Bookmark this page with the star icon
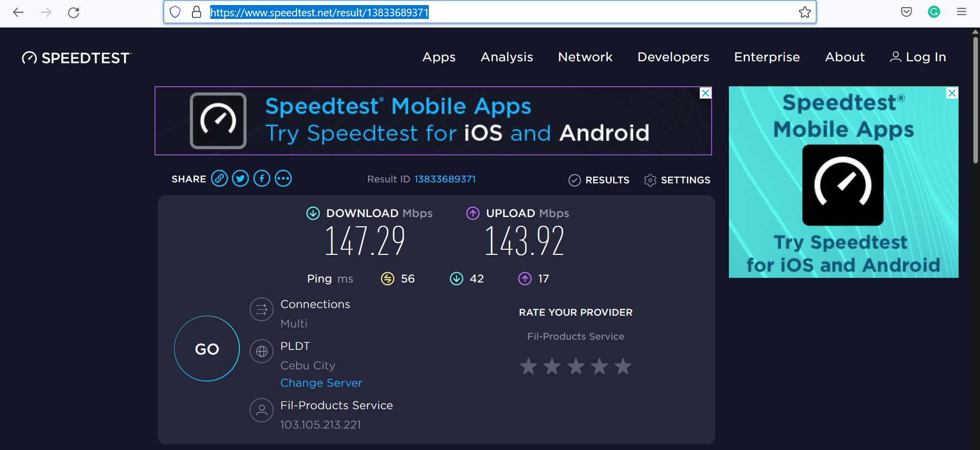The height and width of the screenshot is (450, 980). [805, 12]
